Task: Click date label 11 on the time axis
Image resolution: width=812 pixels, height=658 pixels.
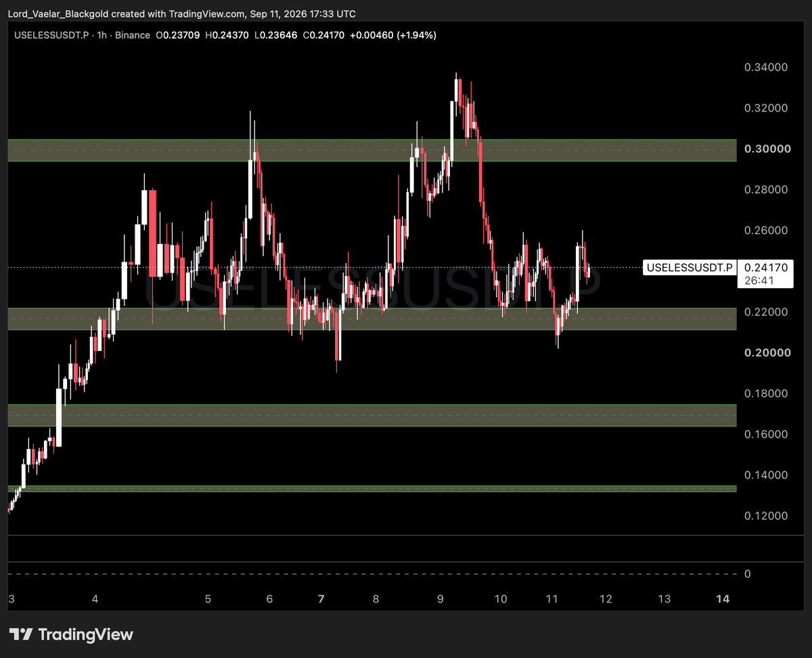Action: pos(551,599)
